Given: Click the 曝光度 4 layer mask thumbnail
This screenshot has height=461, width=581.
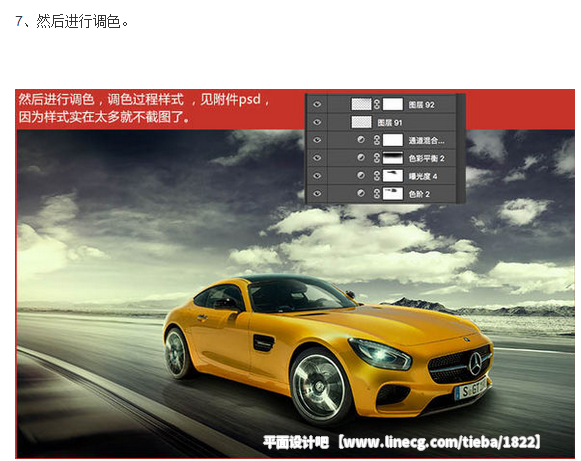Looking at the screenshot, I should [x=393, y=176].
